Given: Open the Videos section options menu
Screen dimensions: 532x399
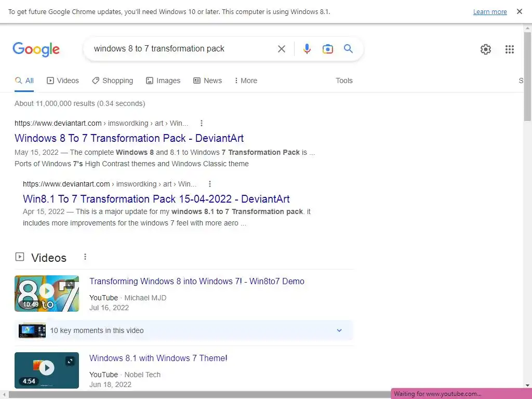Looking at the screenshot, I should pos(85,257).
